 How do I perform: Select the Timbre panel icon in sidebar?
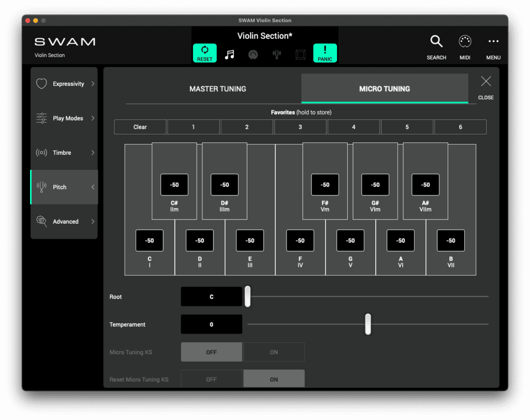[41, 152]
